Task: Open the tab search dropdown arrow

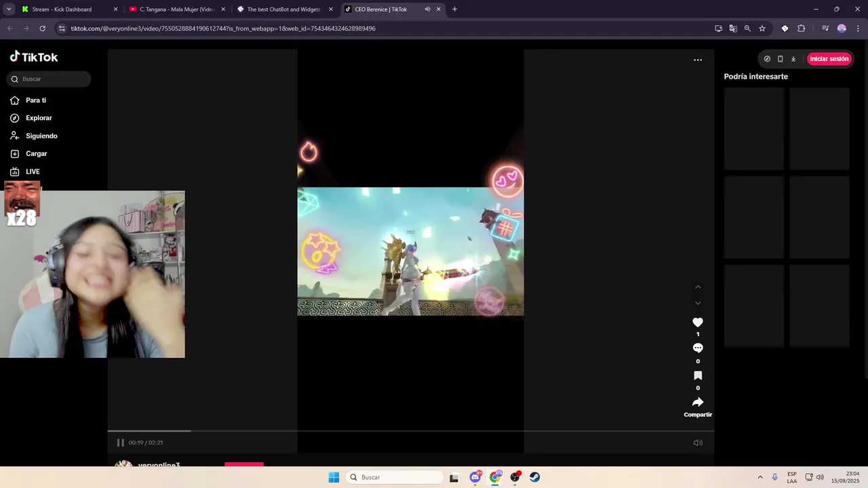Action: coord(9,9)
